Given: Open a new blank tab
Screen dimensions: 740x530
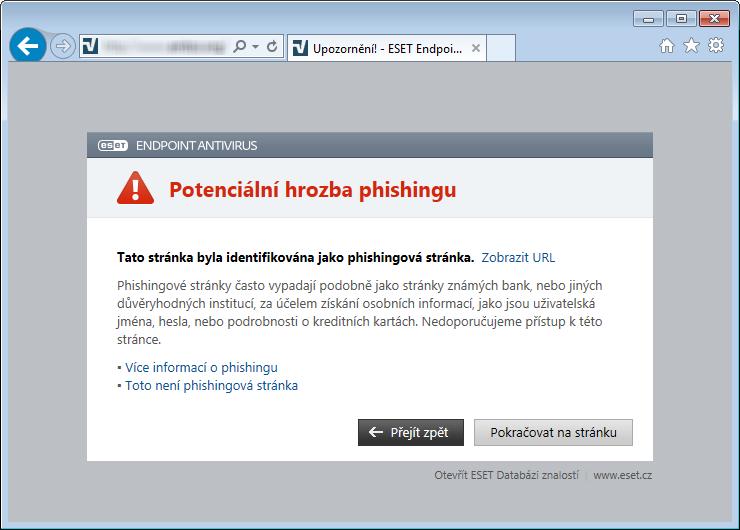Looking at the screenshot, I should [x=501, y=48].
